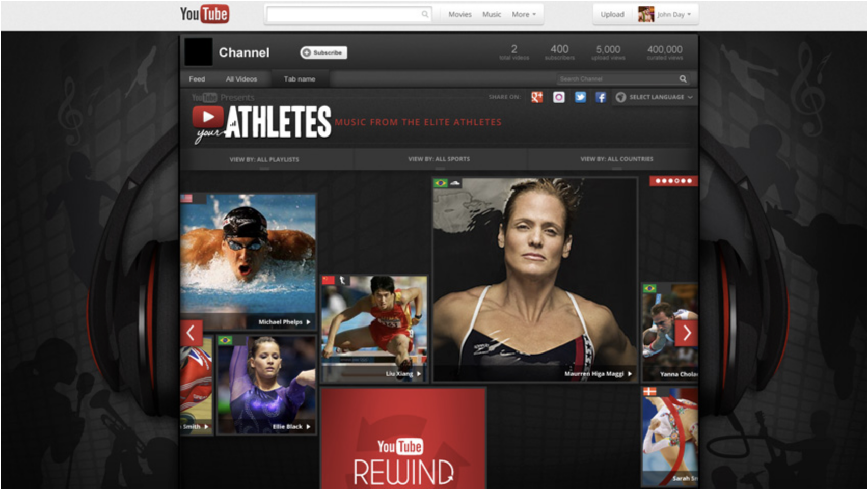The width and height of the screenshot is (868, 489).
Task: Click the Ellie Black name label
Action: 287,427
